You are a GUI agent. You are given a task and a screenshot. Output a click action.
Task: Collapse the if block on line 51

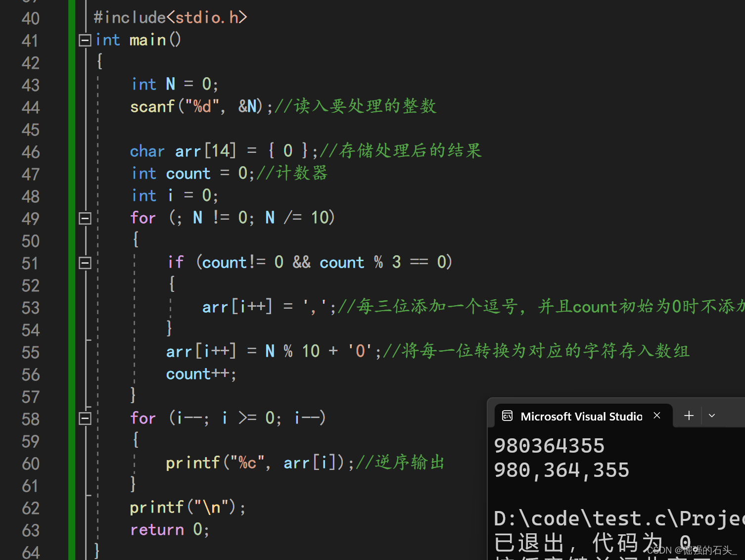85,263
